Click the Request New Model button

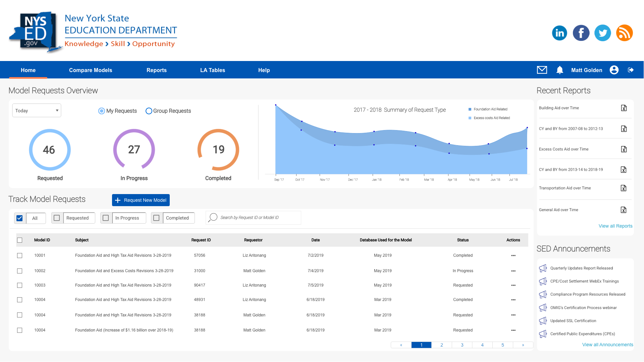point(141,200)
